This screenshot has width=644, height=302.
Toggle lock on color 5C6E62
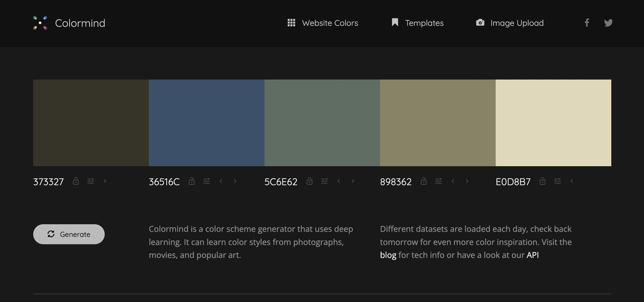(309, 181)
